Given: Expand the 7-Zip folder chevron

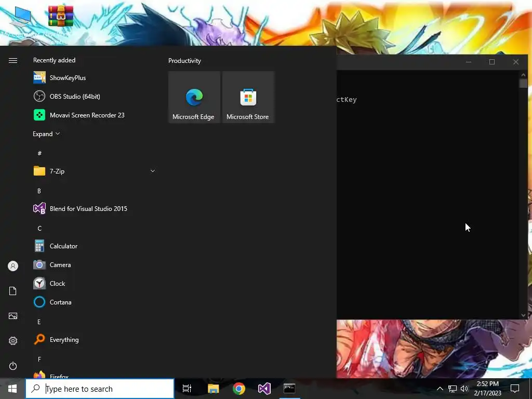Looking at the screenshot, I should coord(153,171).
